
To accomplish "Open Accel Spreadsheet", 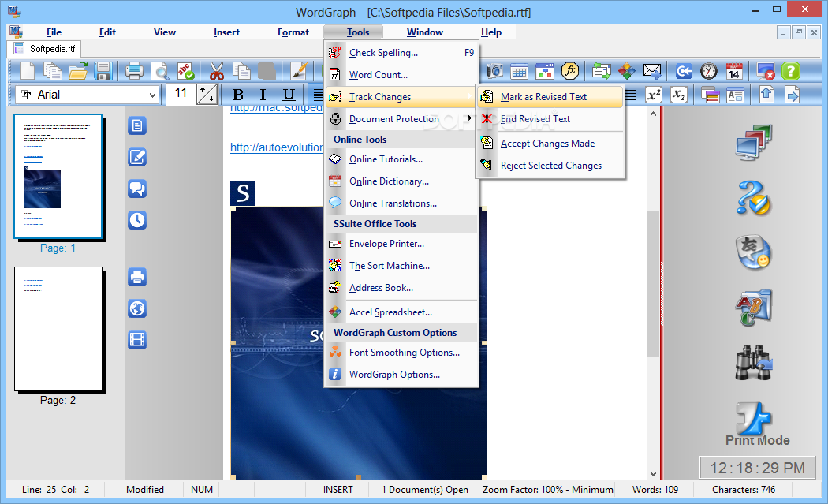I will (x=401, y=312).
